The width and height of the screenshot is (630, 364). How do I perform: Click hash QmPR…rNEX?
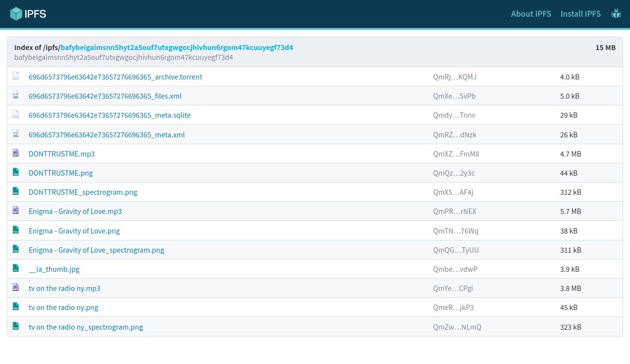click(x=455, y=211)
